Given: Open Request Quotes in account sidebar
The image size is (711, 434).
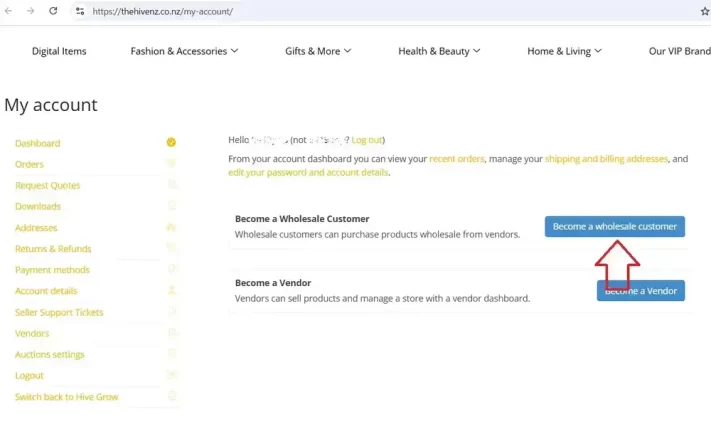Looking at the screenshot, I should tap(48, 185).
